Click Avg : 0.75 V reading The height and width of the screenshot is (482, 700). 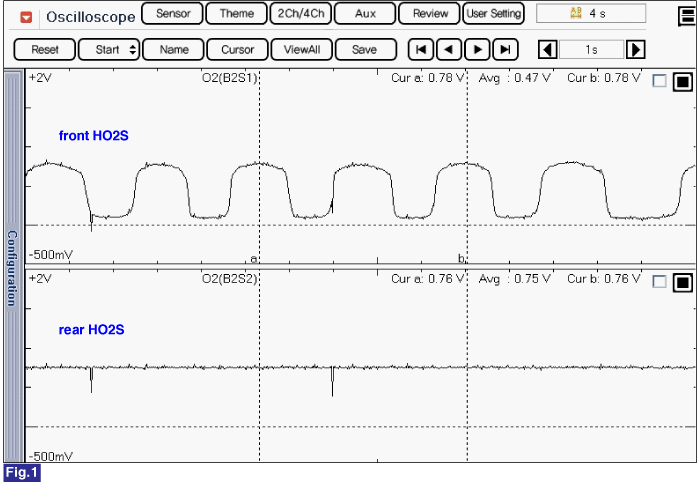[x=514, y=279]
